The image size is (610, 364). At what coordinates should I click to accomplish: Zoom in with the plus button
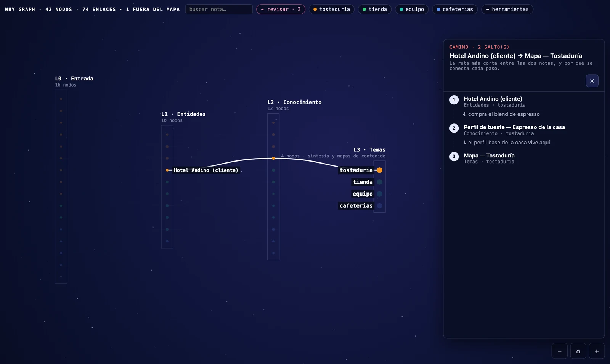point(597,351)
